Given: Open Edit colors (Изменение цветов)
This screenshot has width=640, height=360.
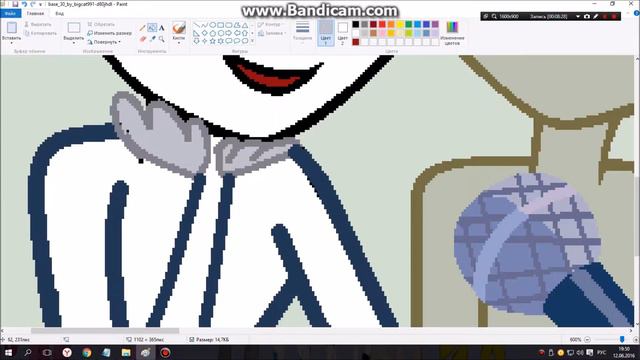Looking at the screenshot, I should (x=452, y=32).
